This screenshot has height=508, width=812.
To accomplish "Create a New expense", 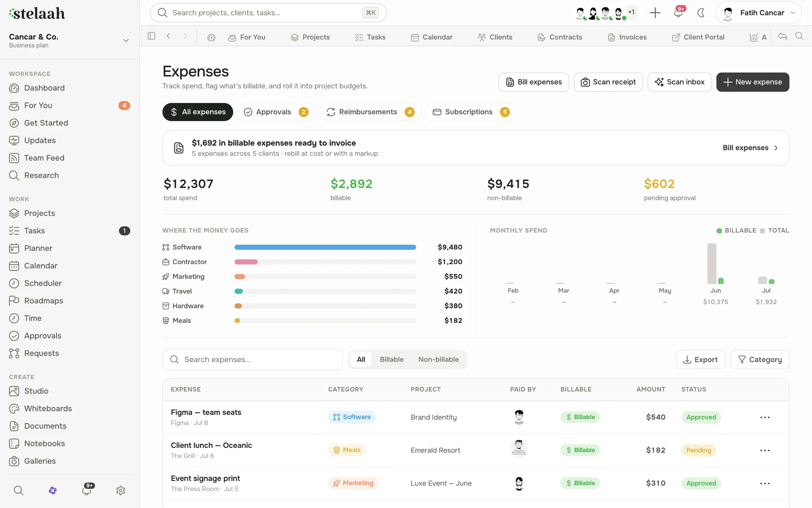I will tap(752, 82).
